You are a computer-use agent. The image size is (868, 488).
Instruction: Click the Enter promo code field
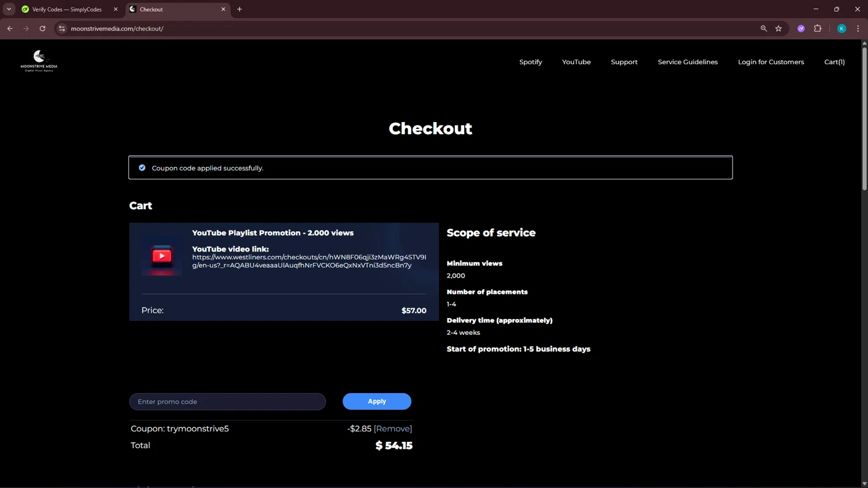click(227, 401)
